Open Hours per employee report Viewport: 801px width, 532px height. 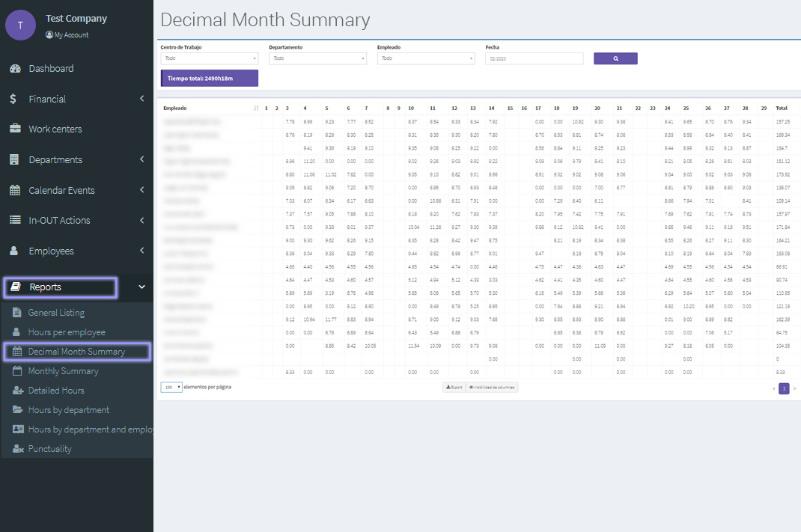click(x=67, y=332)
